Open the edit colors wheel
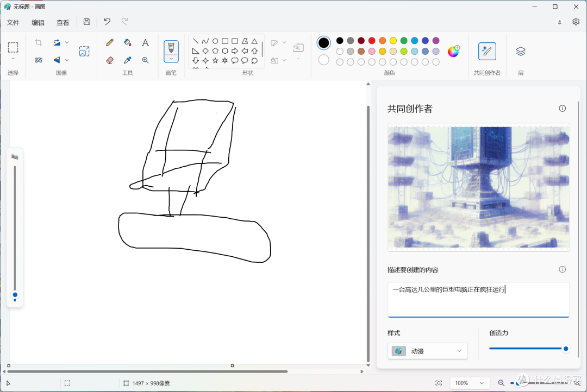The width and height of the screenshot is (587, 392). pos(453,51)
